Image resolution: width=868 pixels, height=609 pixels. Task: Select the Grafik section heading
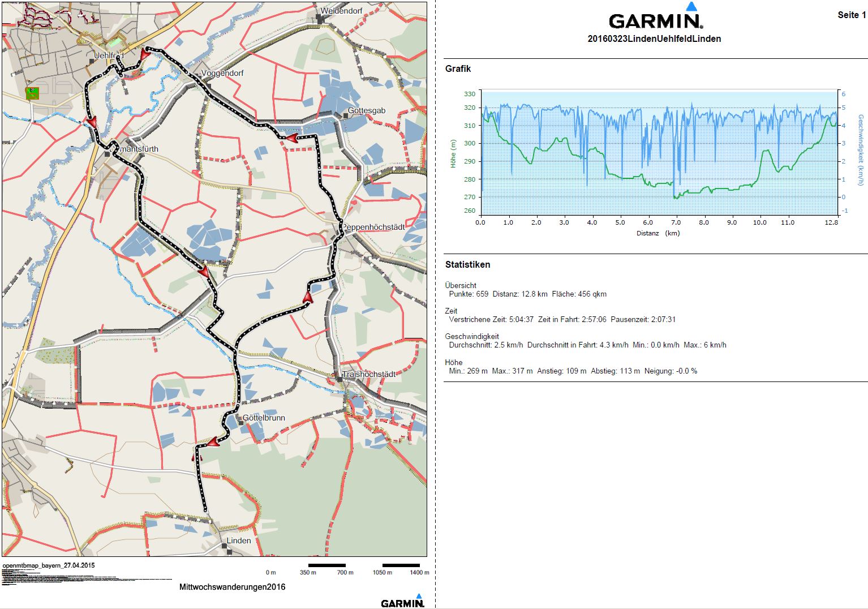458,69
